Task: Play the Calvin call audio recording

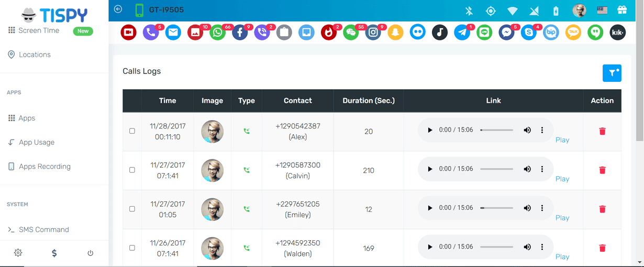Action: click(430, 169)
